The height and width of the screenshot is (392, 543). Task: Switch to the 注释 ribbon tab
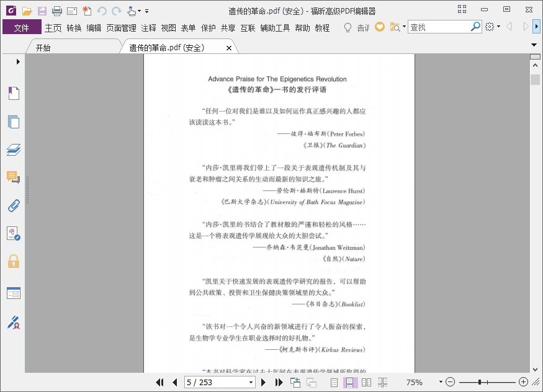(x=148, y=28)
